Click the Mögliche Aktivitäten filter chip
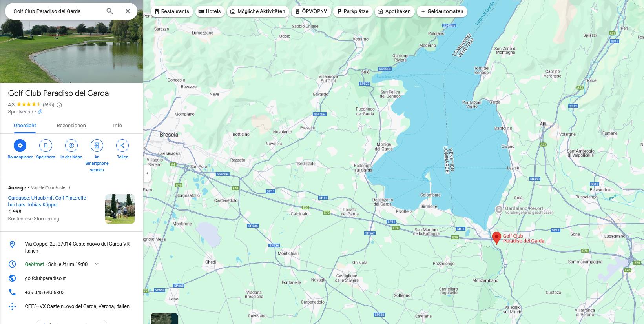This screenshot has height=324, width=644. click(x=258, y=11)
